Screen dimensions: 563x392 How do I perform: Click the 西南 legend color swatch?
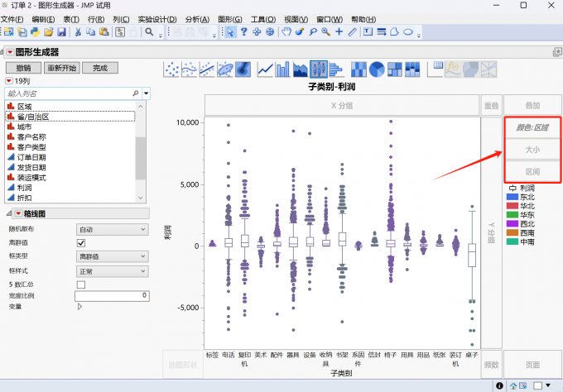click(x=512, y=232)
